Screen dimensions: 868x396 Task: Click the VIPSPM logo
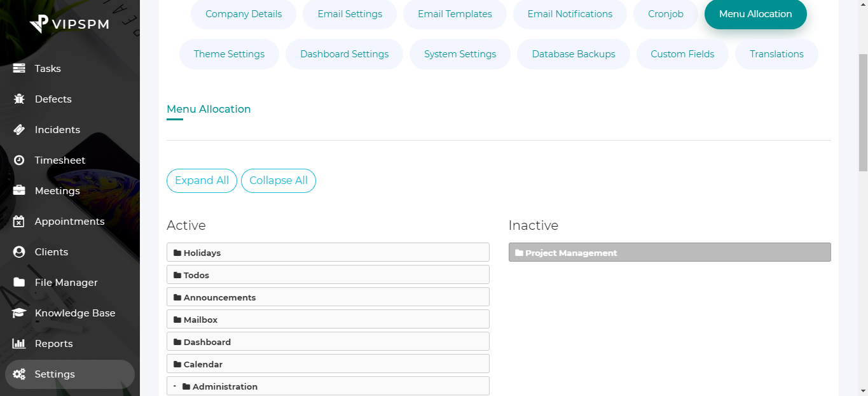click(x=69, y=24)
